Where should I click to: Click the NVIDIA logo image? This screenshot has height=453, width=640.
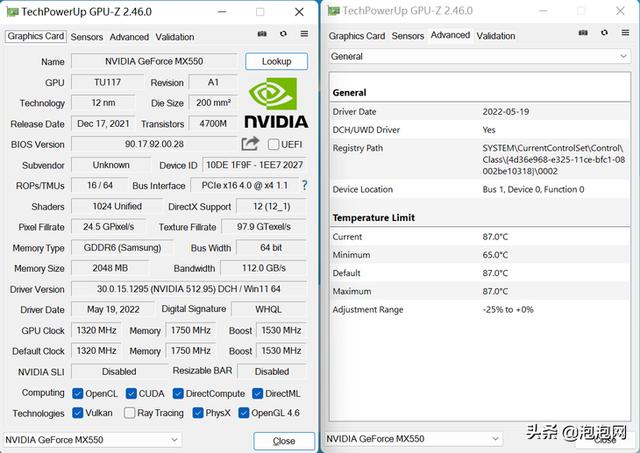pos(276,104)
